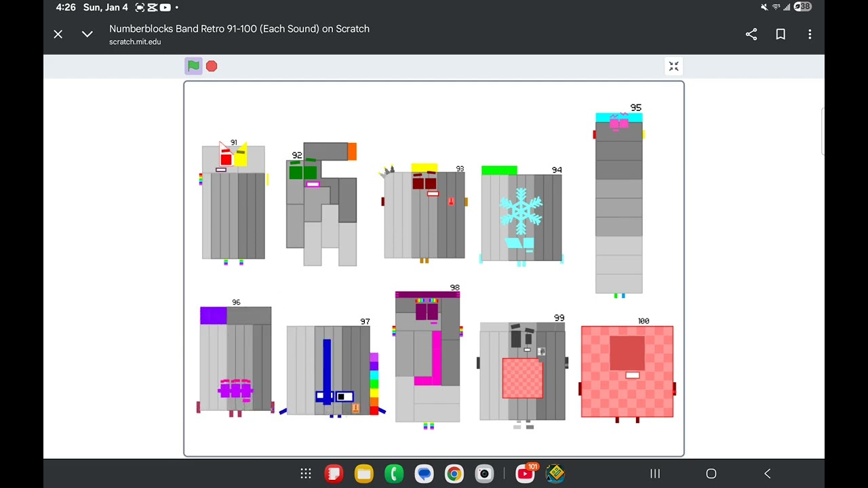
Task: Bookmark this page using bookmark icon
Action: 781,34
